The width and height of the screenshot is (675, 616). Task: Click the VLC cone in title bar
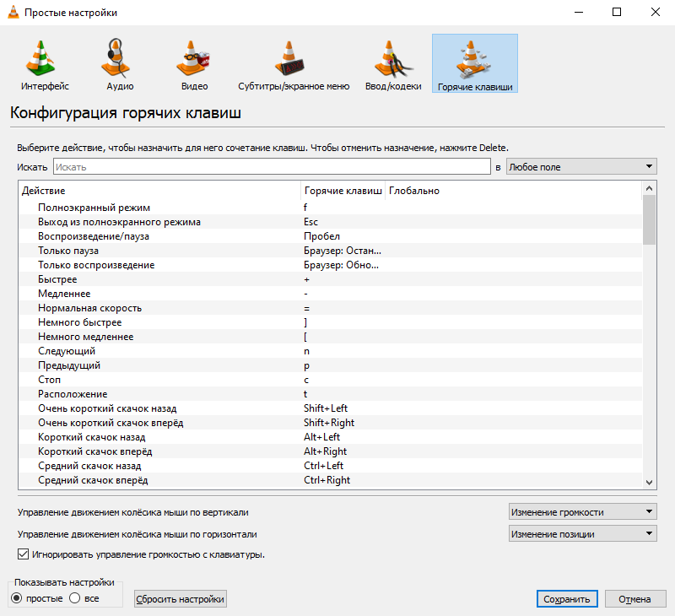(13, 12)
